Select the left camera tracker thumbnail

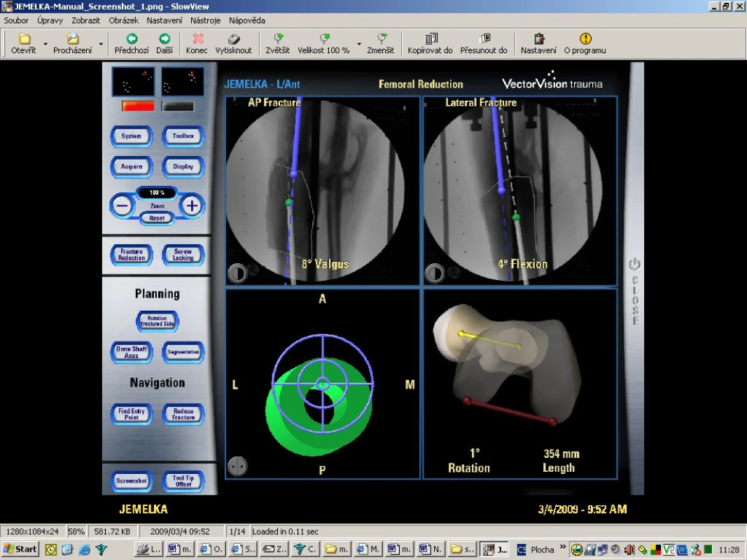click(x=133, y=81)
